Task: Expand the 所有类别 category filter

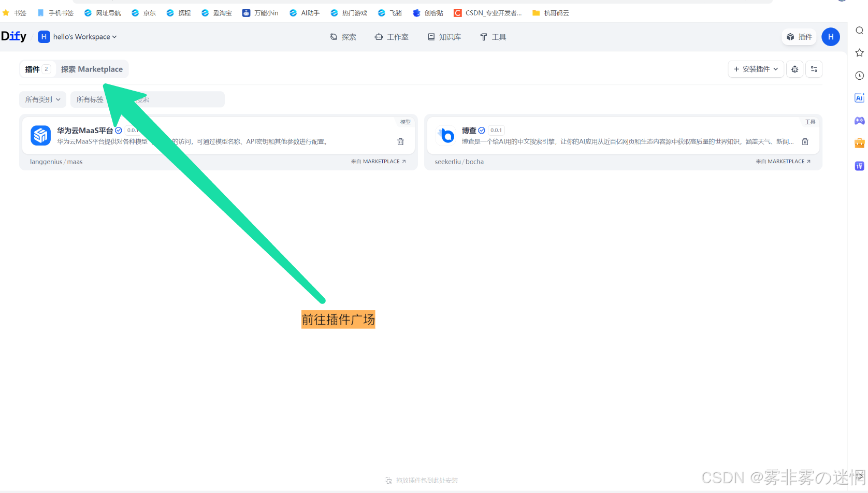Action: (x=43, y=99)
